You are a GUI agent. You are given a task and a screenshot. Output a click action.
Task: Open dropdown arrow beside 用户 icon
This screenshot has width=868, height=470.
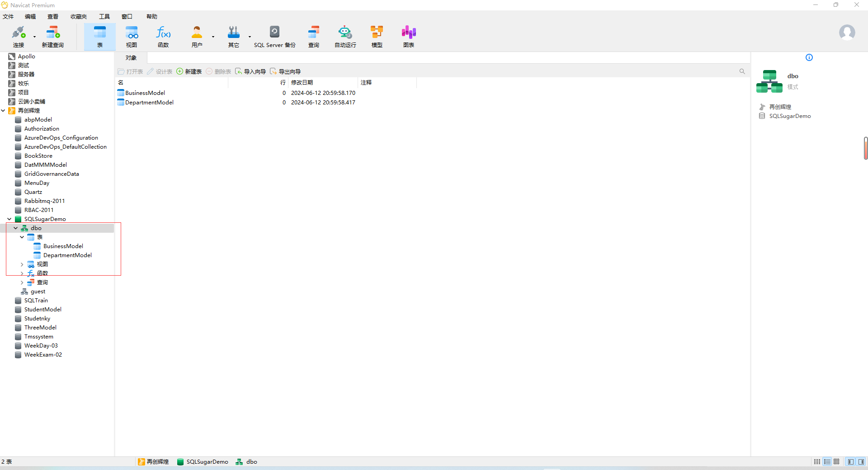point(213,37)
